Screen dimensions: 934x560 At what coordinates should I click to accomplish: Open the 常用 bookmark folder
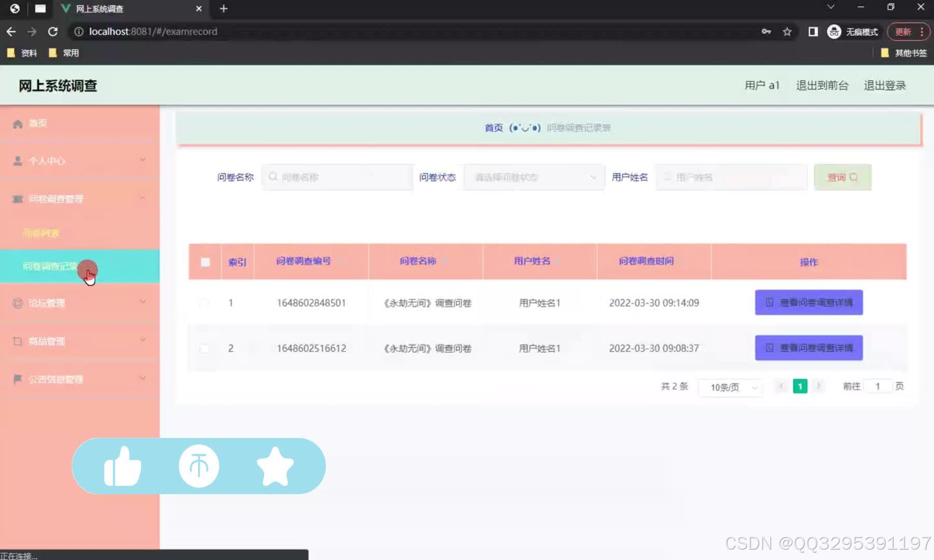(x=64, y=53)
